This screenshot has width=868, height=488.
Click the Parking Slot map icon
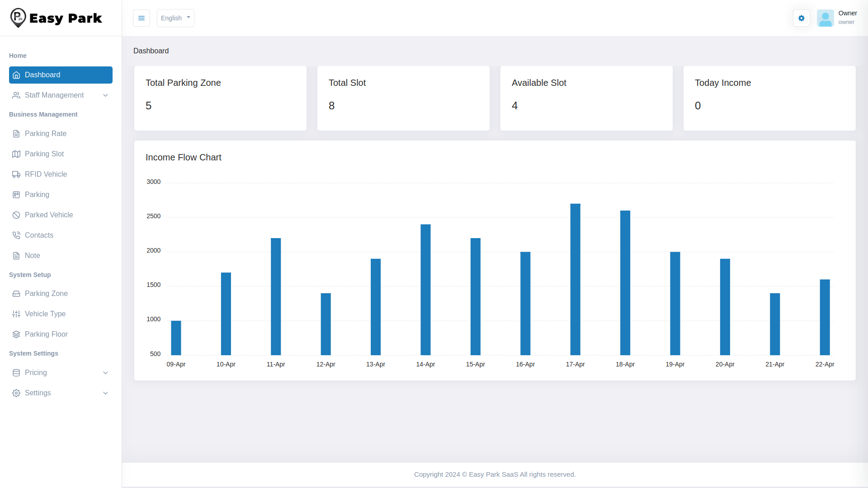coord(16,154)
